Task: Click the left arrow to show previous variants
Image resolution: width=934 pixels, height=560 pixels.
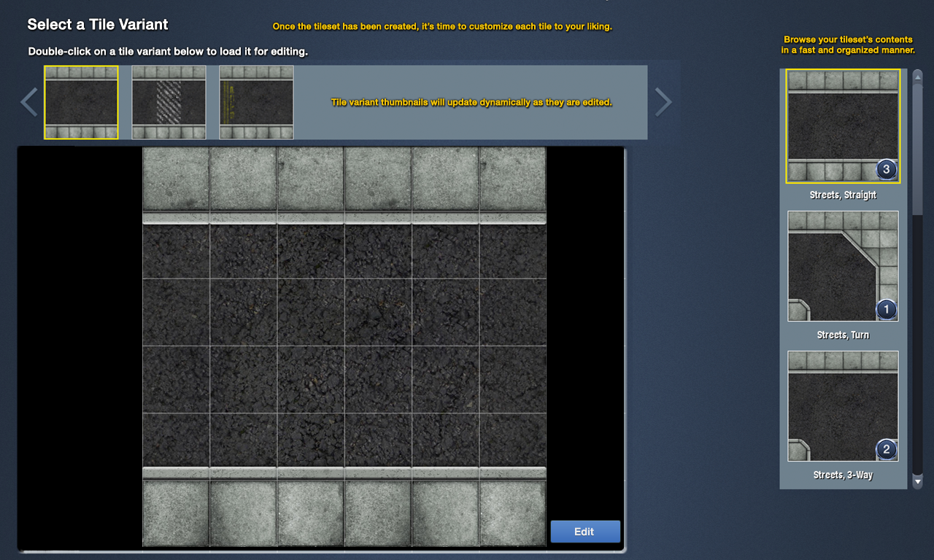Action: (29, 102)
